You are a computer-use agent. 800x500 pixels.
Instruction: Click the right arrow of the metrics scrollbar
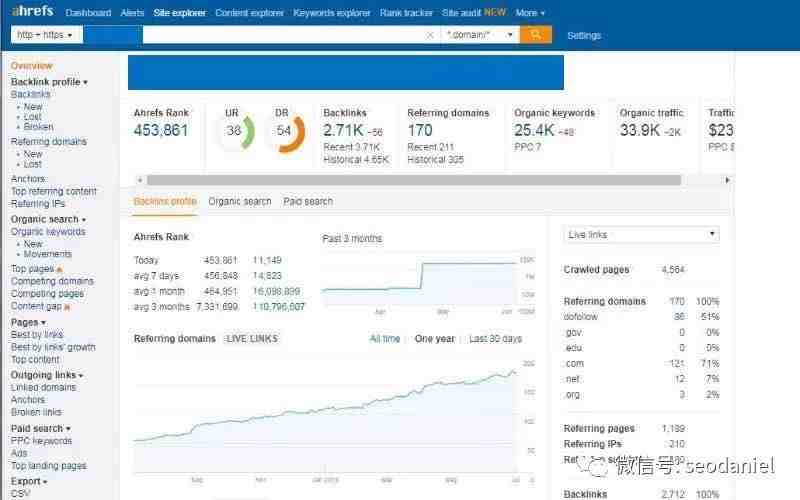727,180
